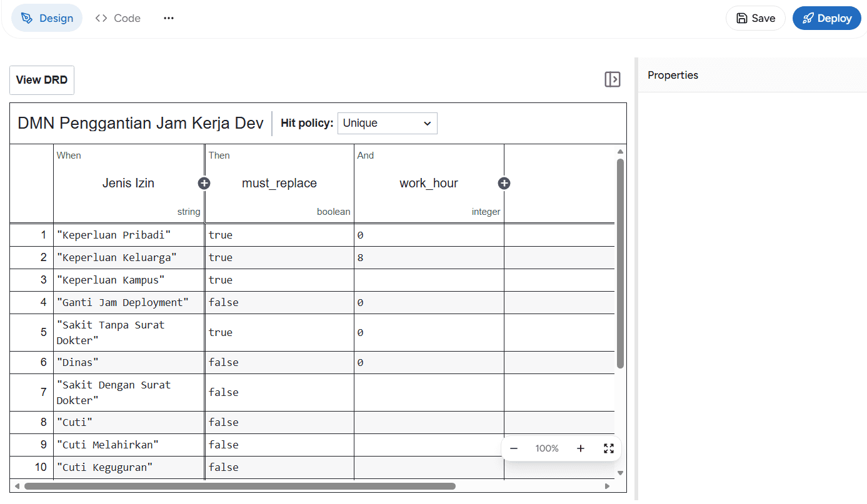The image size is (867, 504).
Task: Click the vertical scrollbar thumb of table
Action: tap(620, 263)
